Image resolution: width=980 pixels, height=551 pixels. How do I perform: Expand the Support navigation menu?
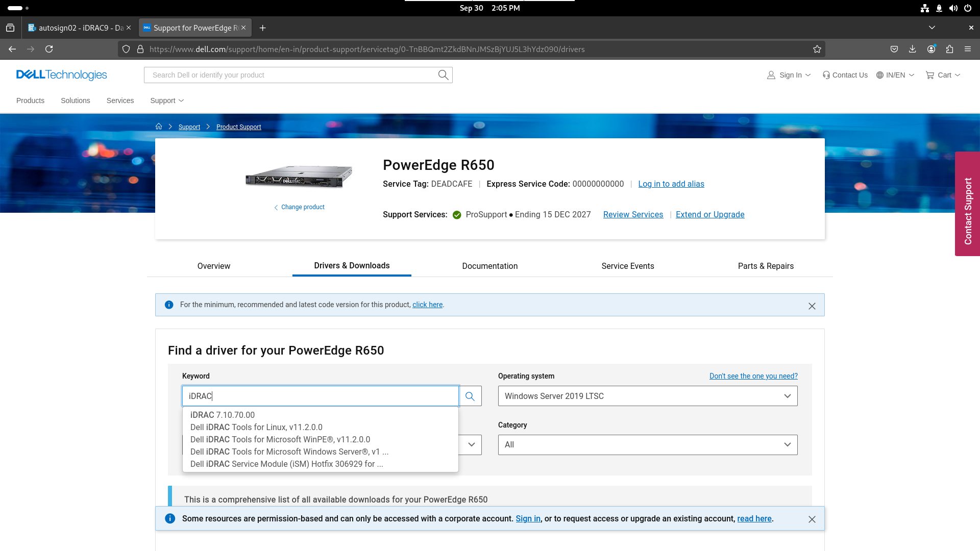[x=167, y=101]
